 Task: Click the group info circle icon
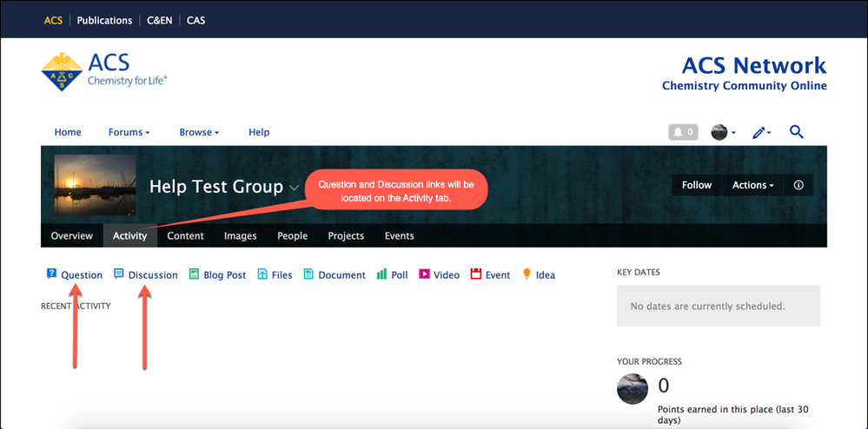pyautogui.click(x=798, y=185)
